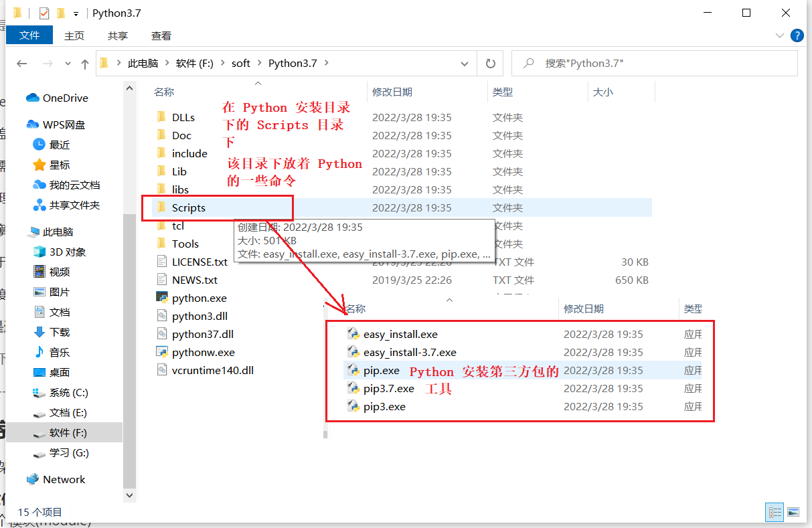The height and width of the screenshot is (528, 812).
Task: Open the address bar history dropdown
Action: point(465,64)
